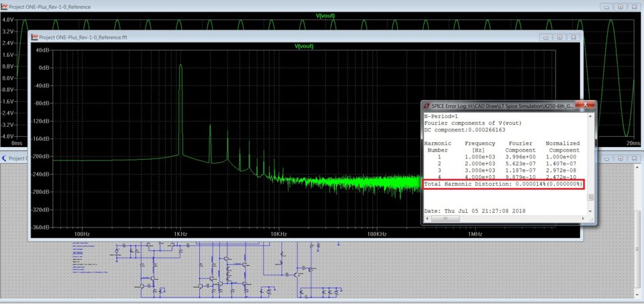Click the Date: Thu Jul 05 line

point(474,211)
